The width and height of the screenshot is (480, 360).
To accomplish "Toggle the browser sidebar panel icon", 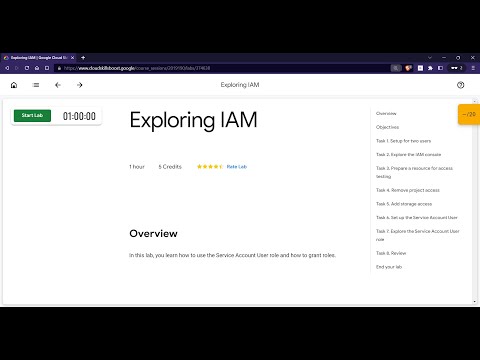I will click(x=440, y=68).
